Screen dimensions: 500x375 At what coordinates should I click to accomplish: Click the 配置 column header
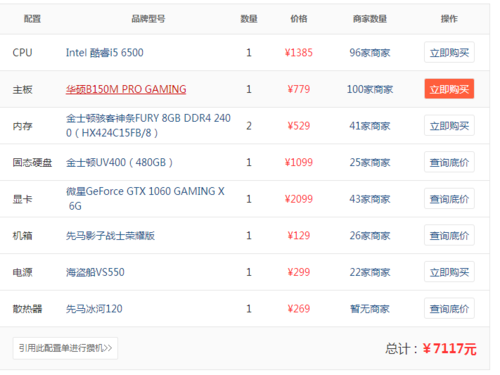coord(32,19)
